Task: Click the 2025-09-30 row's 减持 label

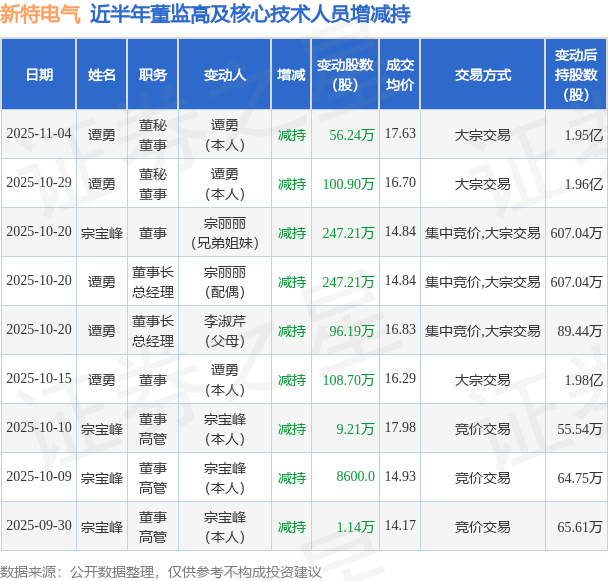Action: (292, 527)
